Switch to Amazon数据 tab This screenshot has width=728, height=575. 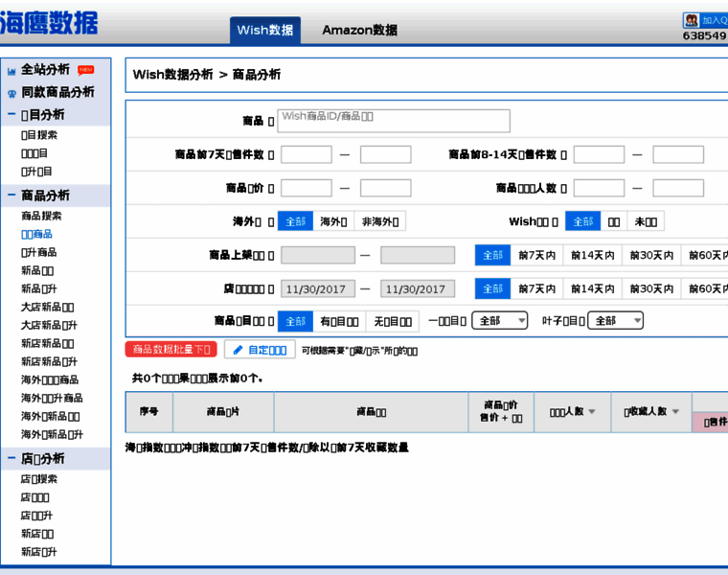pyautogui.click(x=359, y=30)
